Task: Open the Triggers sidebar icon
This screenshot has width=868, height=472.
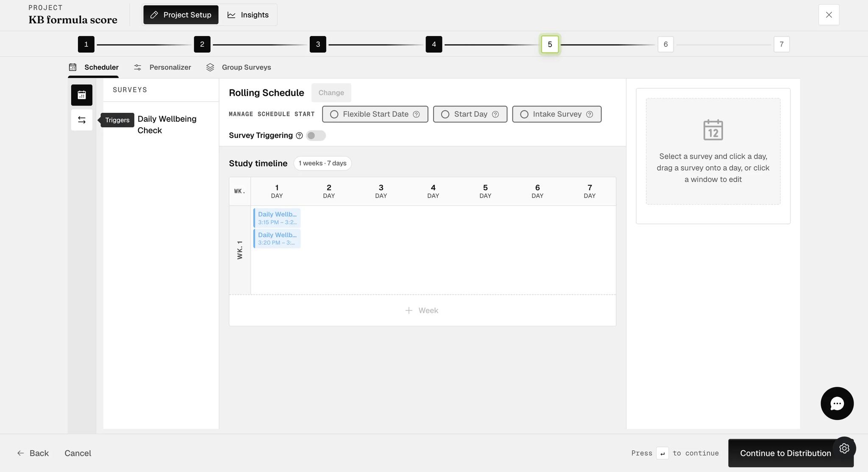Action: (x=82, y=120)
